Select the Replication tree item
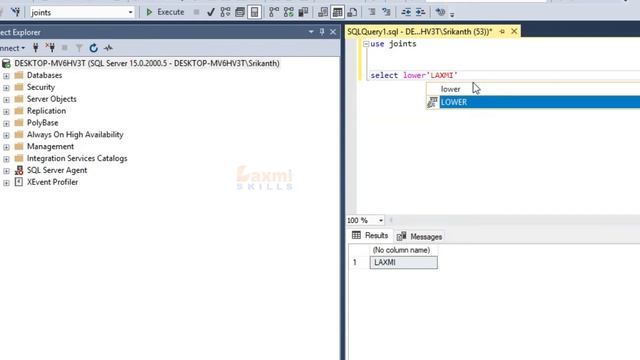The height and width of the screenshot is (360, 640). tap(46, 111)
